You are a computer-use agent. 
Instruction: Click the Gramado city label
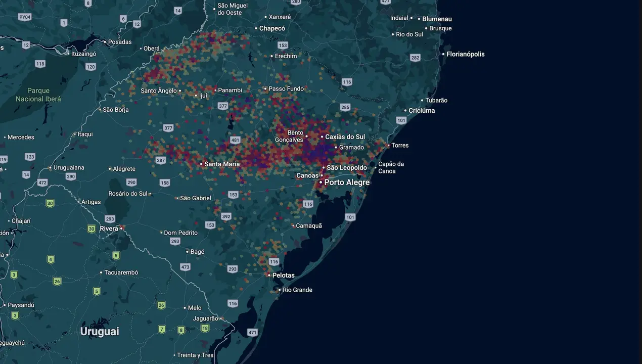[x=351, y=148]
